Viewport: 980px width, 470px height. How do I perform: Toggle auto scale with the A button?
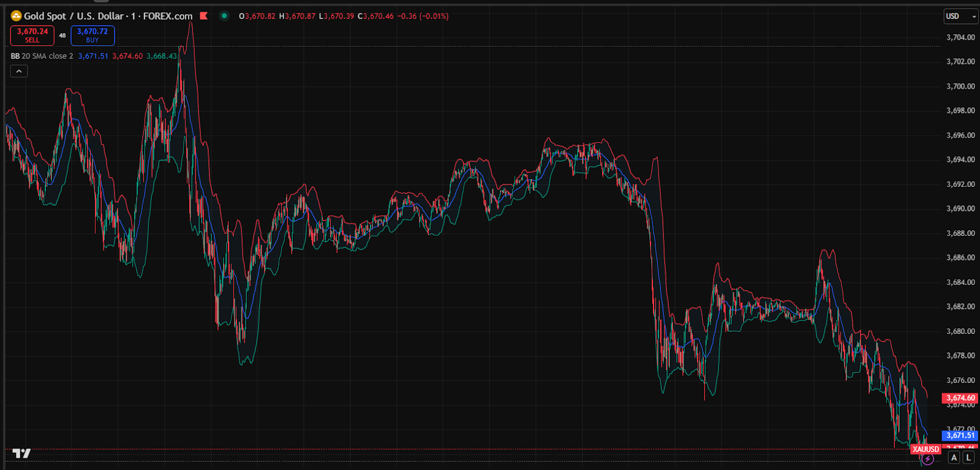pyautogui.click(x=954, y=457)
